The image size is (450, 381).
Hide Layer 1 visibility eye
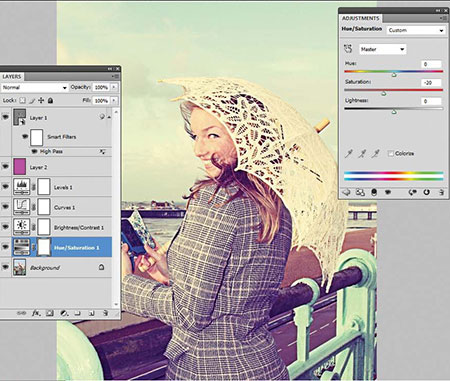click(x=5, y=117)
